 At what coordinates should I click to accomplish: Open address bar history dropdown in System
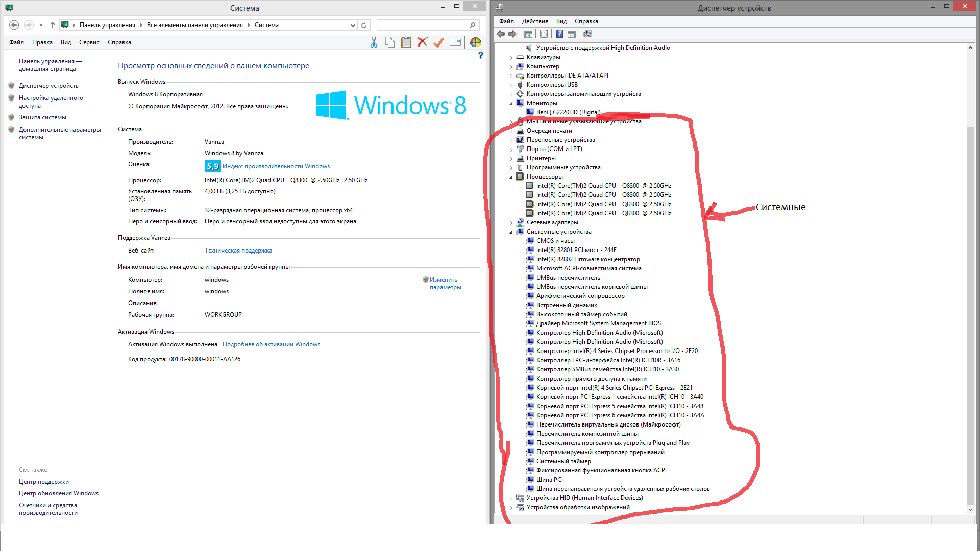[353, 25]
